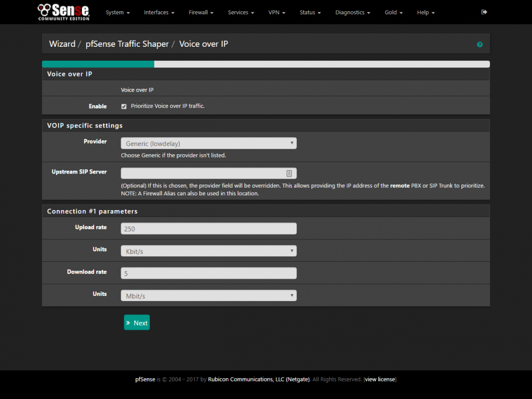
Task: Click the VOIP specific settings heading
Action: [x=85, y=126]
